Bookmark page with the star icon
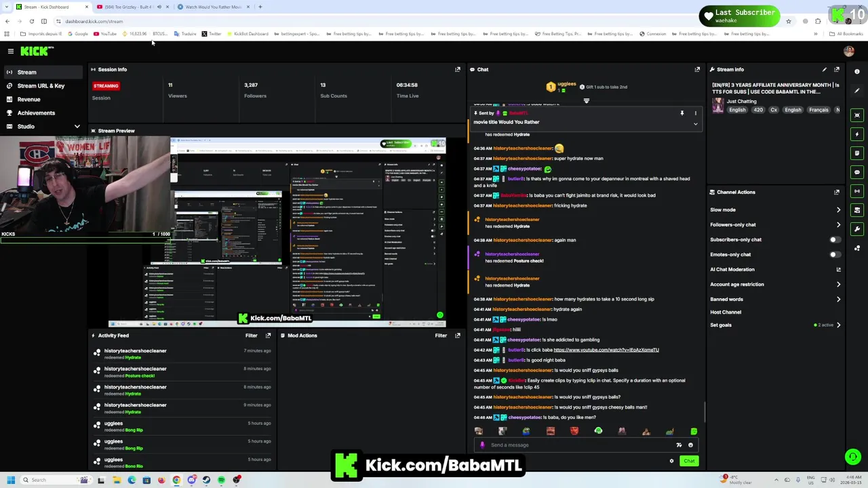The image size is (868, 488). point(788,21)
